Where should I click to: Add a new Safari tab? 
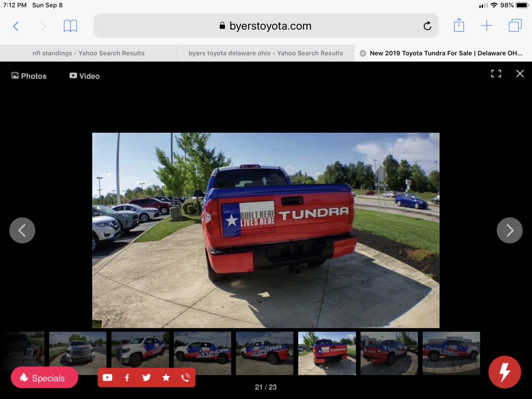point(487,26)
